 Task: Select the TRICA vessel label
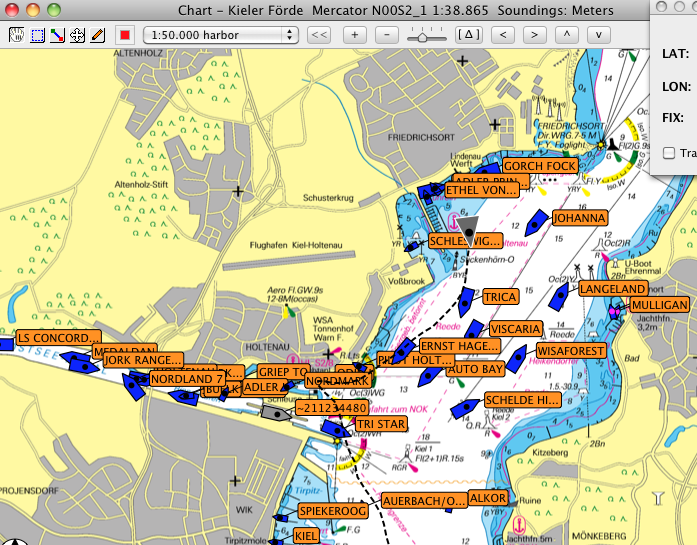pyautogui.click(x=501, y=297)
